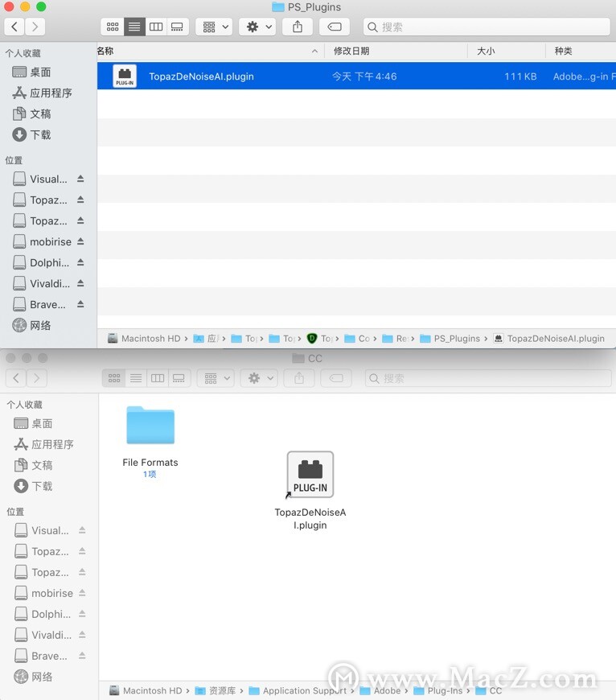
Task: Eject Brave... volume in PS_Plugins sidebar
Action: 80,304
